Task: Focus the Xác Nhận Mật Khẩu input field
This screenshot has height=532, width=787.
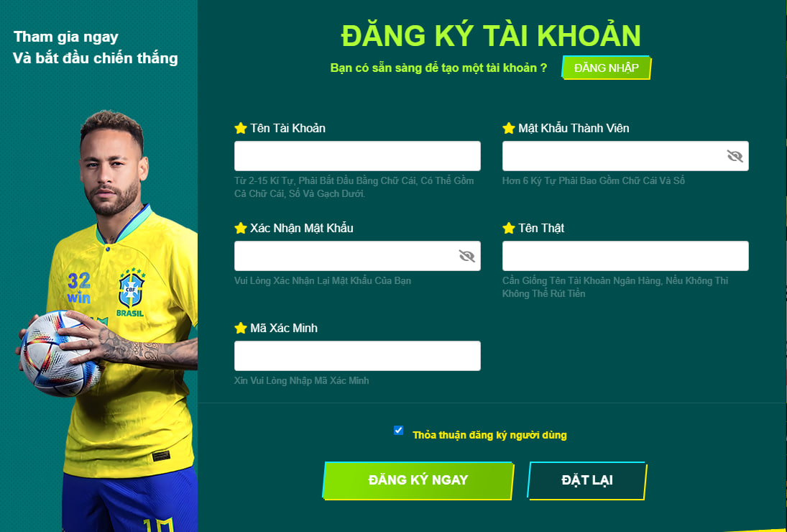Action: pyautogui.click(x=357, y=256)
